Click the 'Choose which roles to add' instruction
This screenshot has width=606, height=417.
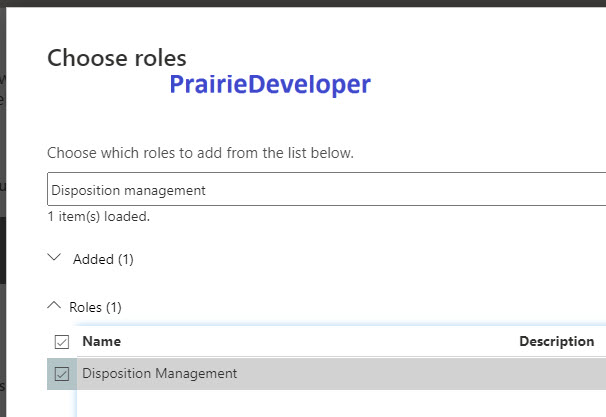point(200,153)
